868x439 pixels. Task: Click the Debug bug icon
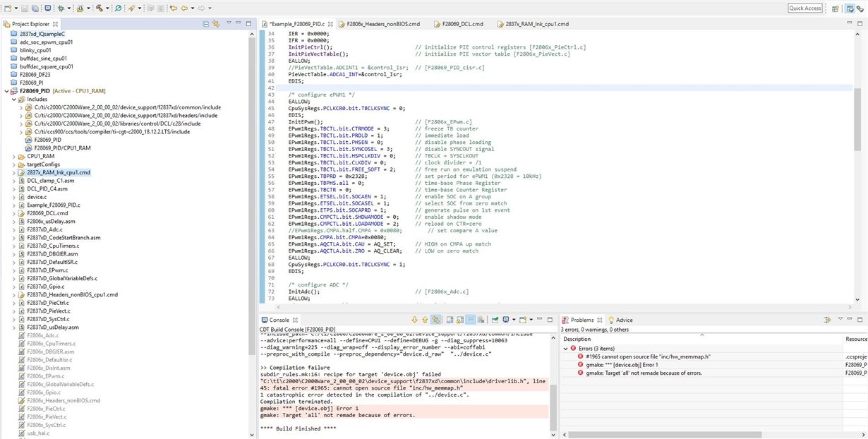tap(61, 8)
